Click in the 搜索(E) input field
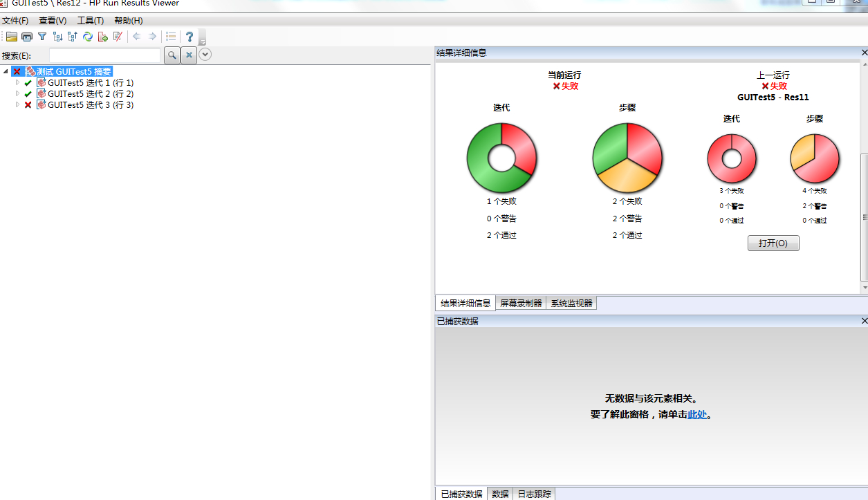The width and height of the screenshot is (868, 500). tap(104, 55)
